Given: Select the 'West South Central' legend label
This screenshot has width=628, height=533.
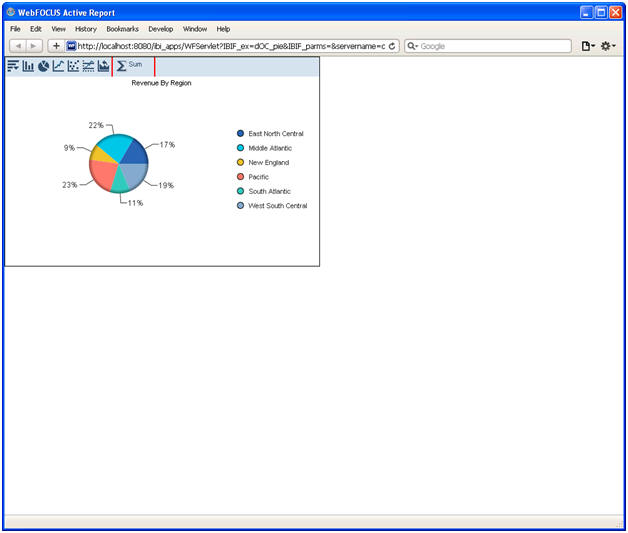Looking at the screenshot, I should (x=278, y=205).
